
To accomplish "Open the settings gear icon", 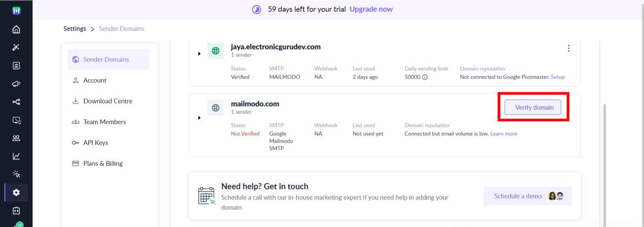I will (x=16, y=192).
